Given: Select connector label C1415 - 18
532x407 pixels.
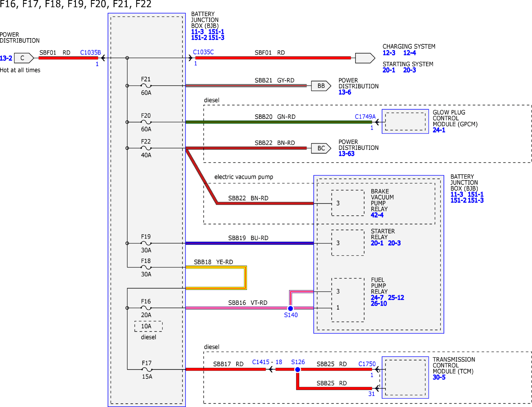Looking at the screenshot, I should [x=267, y=362].
